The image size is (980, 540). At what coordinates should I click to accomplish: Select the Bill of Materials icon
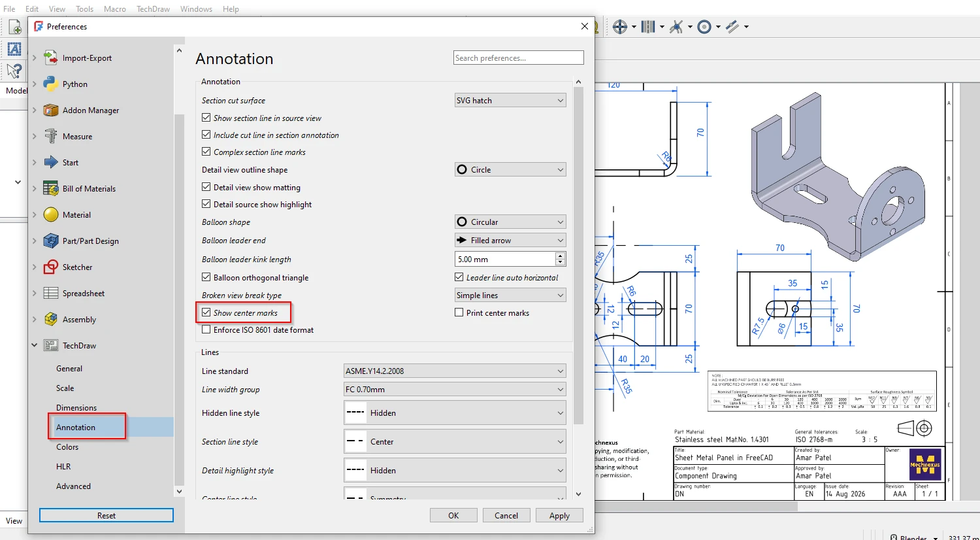51,188
